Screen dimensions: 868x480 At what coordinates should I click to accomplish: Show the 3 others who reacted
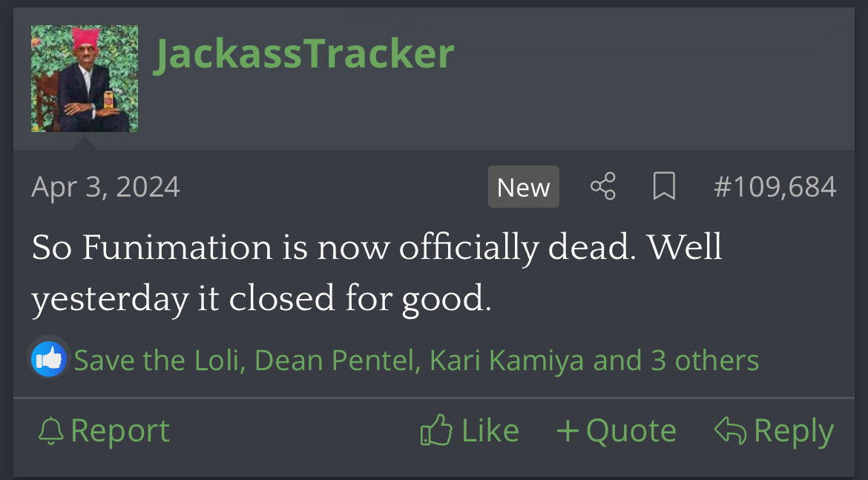coord(704,361)
